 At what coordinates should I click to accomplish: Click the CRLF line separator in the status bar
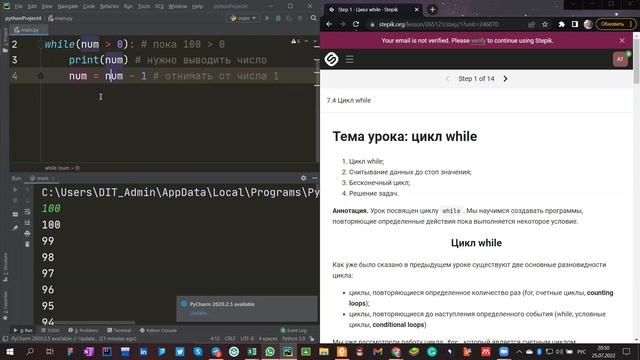pyautogui.click(x=230, y=338)
